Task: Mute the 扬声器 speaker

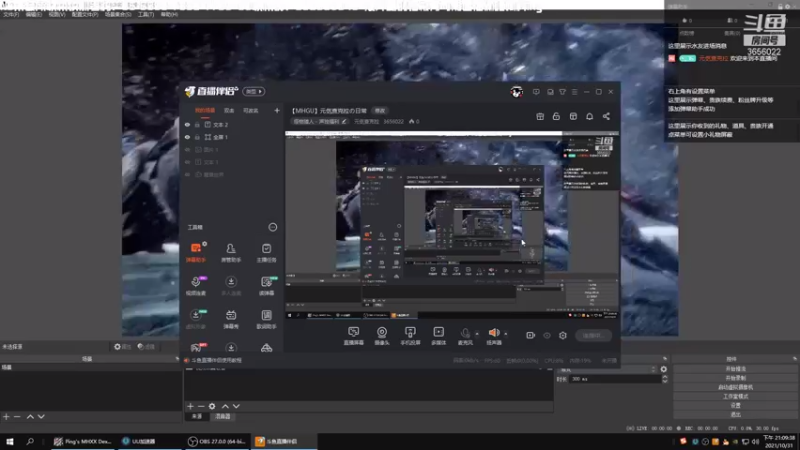Action: point(494,336)
